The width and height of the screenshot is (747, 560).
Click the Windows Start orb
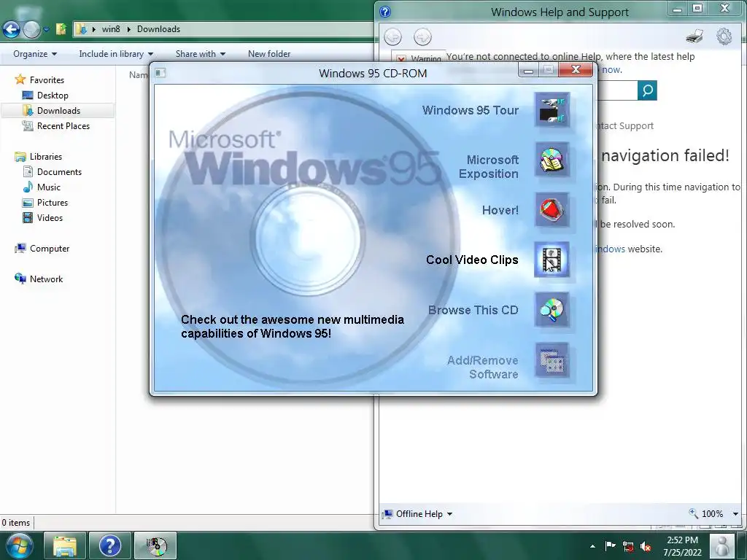[19, 545]
